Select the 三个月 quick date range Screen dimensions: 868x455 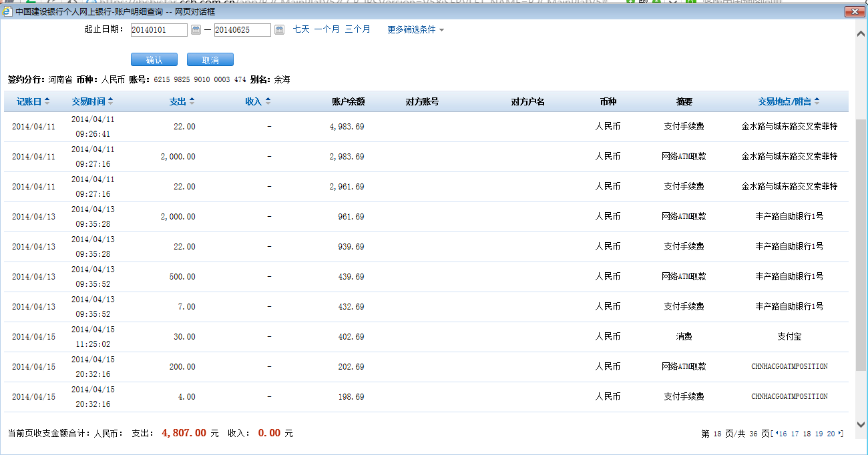click(357, 29)
